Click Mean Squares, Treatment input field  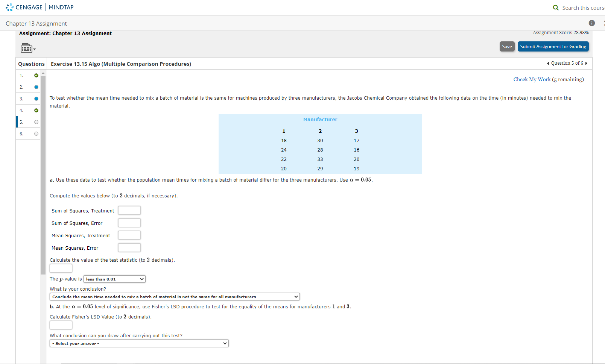[129, 235]
